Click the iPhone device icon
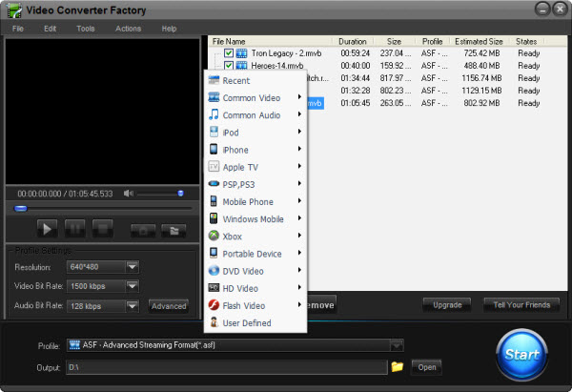This screenshot has width=572, height=392. [x=214, y=149]
